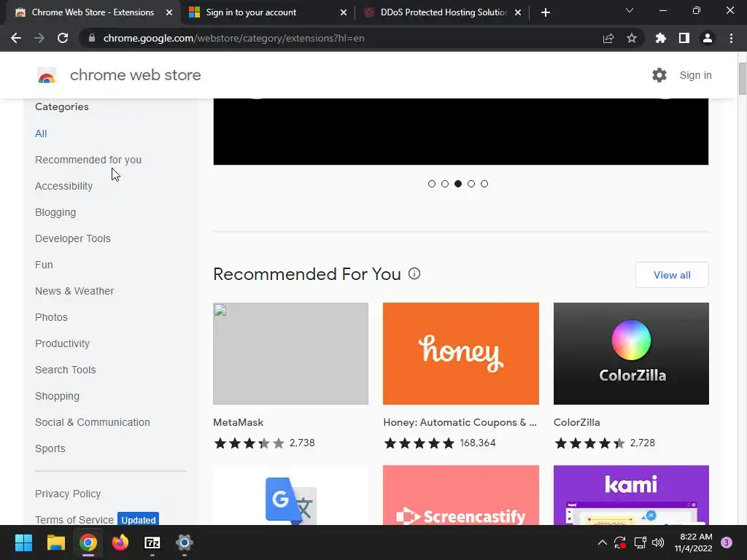Select fifth carousel dot
Image resolution: width=747 pixels, height=560 pixels.
484,184
